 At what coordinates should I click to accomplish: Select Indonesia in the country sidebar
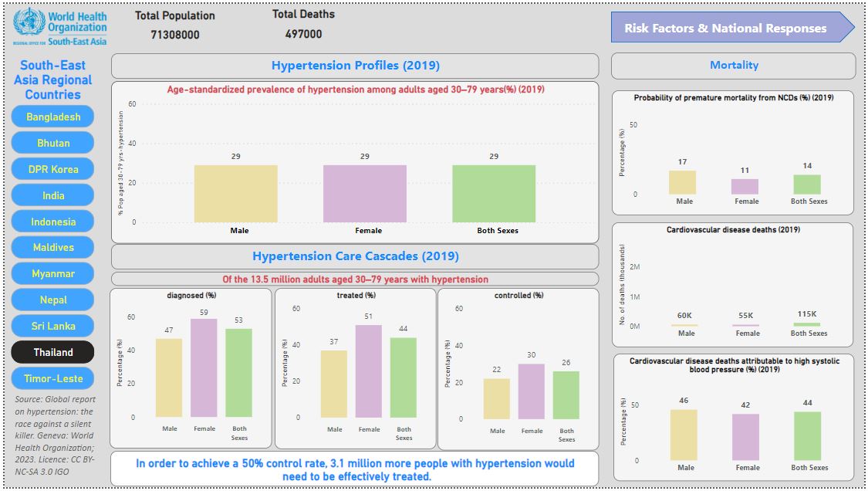52,222
